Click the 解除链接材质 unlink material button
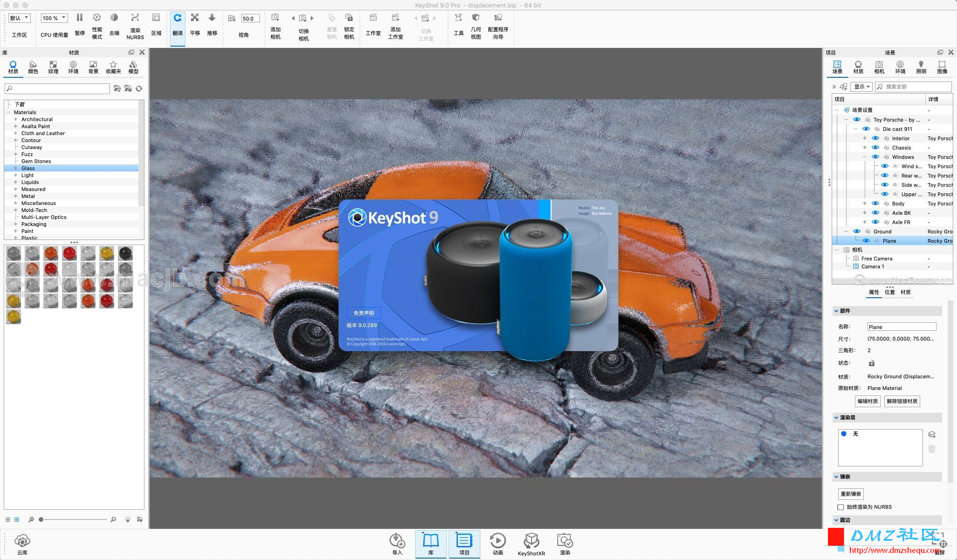The height and width of the screenshot is (560, 957). pos(902,401)
